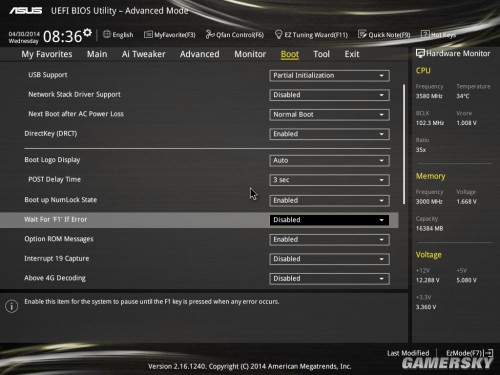Select the Boot tab

[x=290, y=54]
